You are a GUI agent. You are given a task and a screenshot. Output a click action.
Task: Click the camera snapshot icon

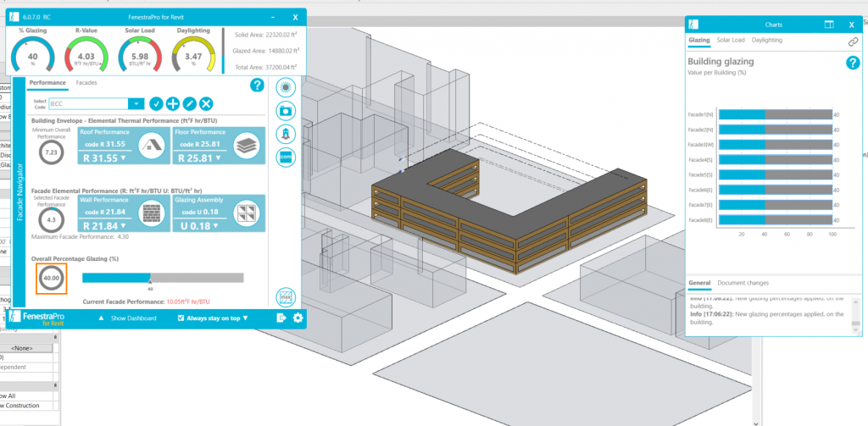point(286,111)
